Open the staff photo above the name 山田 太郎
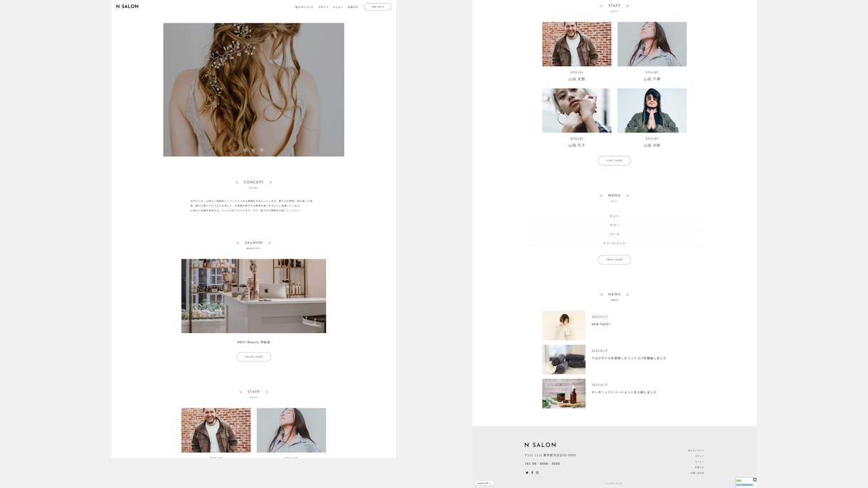Screen dimensions: 868x488 point(576,44)
